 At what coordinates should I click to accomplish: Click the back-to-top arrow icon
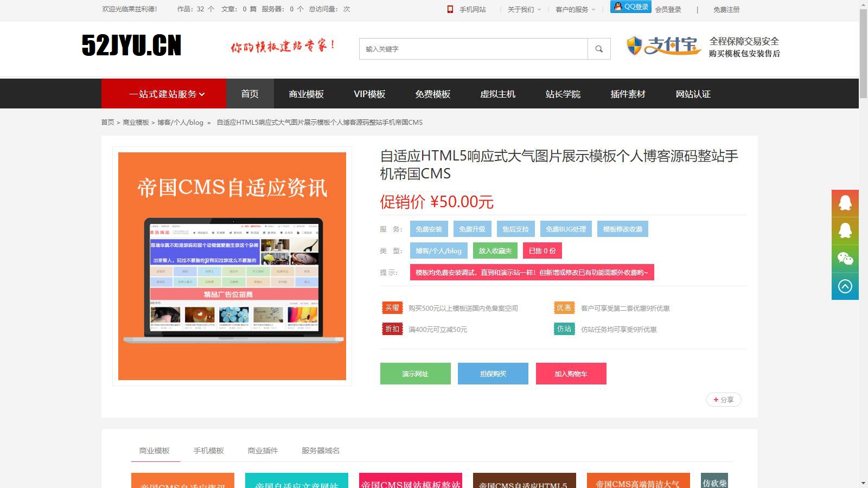845,286
